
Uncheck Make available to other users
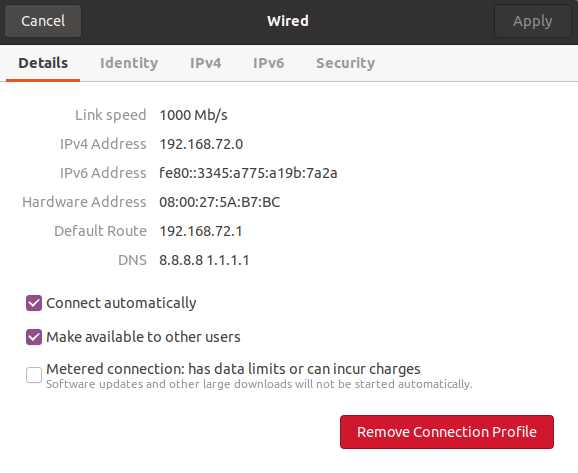[x=34, y=337]
